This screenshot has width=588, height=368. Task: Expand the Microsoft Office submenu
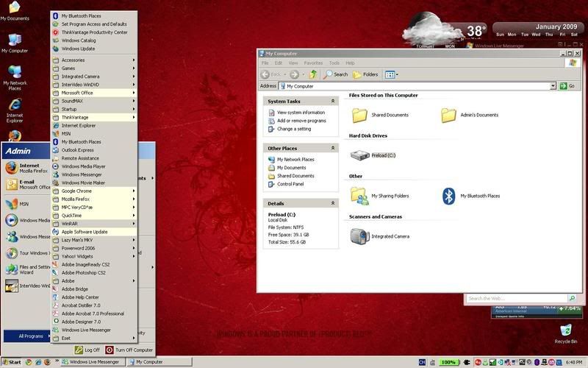point(94,93)
